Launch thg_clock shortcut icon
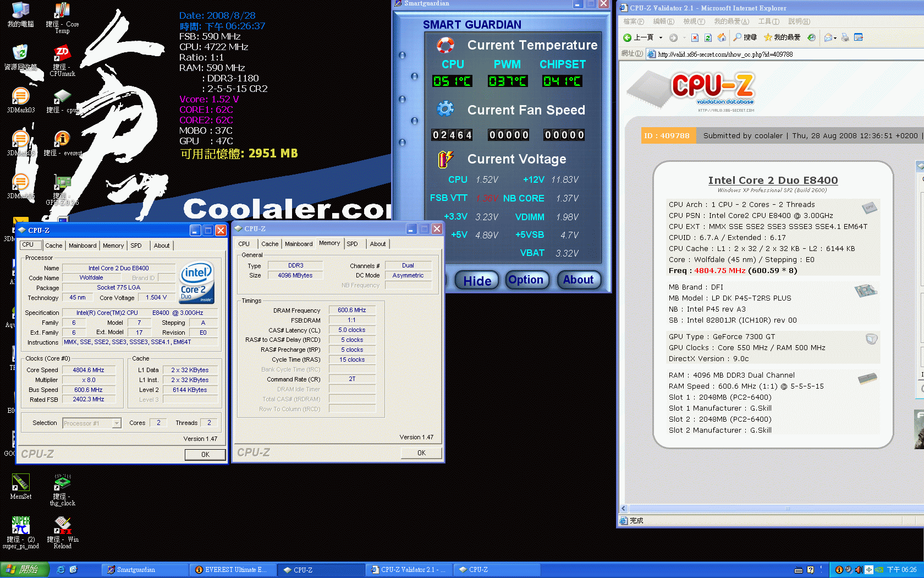Image resolution: width=924 pixels, height=578 pixels. pos(62,490)
